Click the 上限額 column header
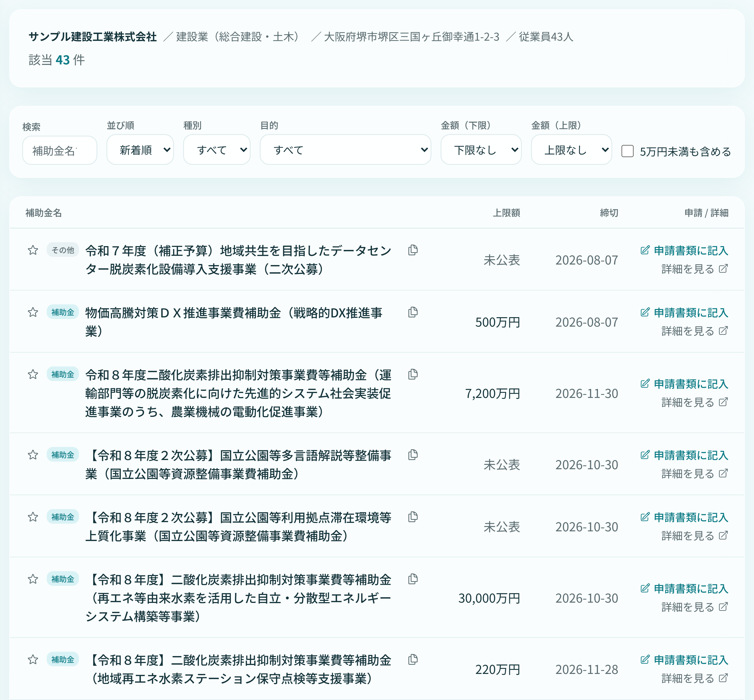The width and height of the screenshot is (754, 700). click(506, 213)
